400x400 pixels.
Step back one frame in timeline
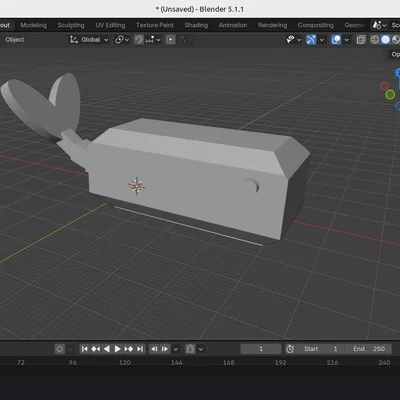[154, 349]
